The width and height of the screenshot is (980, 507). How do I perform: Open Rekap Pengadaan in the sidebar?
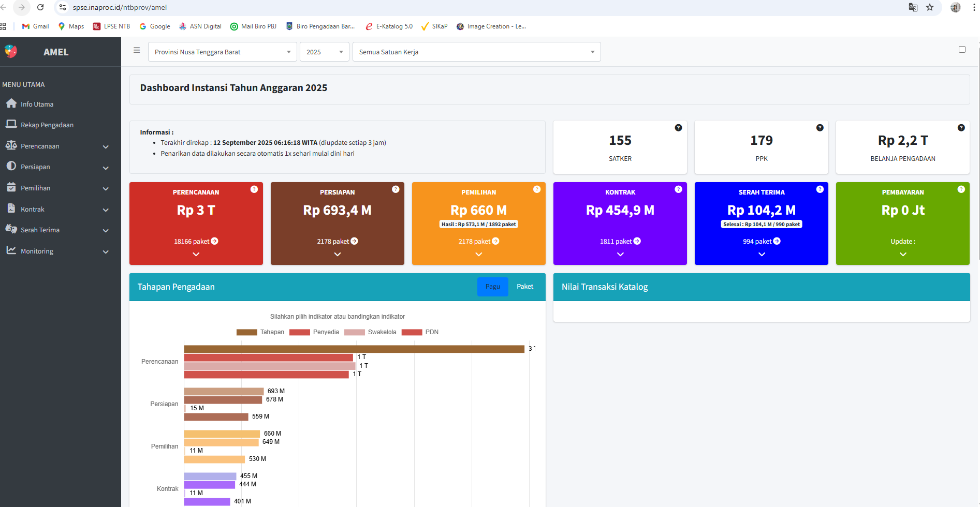[47, 125]
